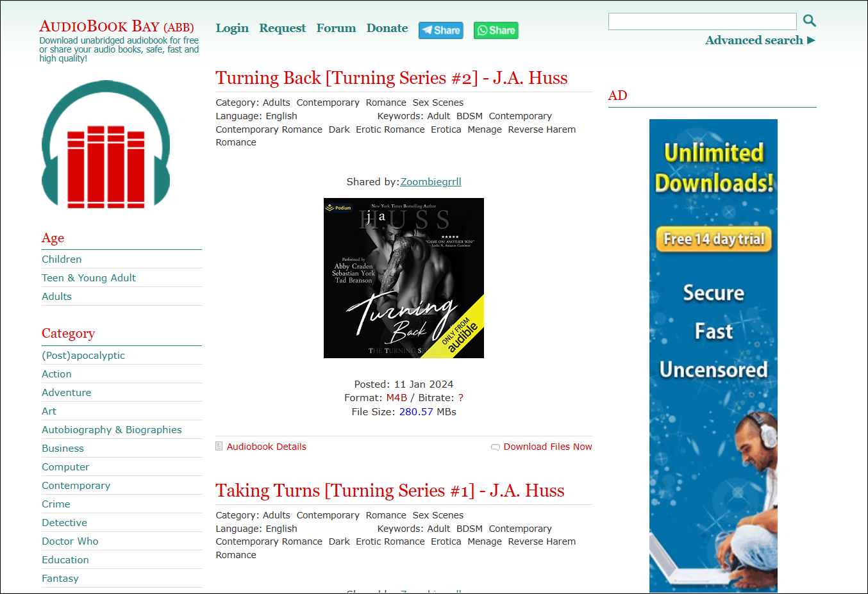Open Audiobook Details for Turning Back
Screen dimensions: 868x594
pos(267,447)
